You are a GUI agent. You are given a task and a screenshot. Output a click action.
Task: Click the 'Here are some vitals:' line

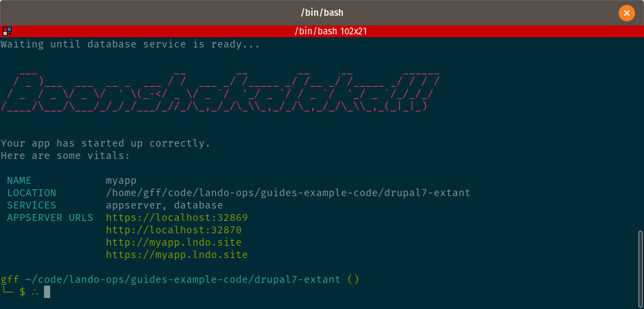[x=65, y=156]
